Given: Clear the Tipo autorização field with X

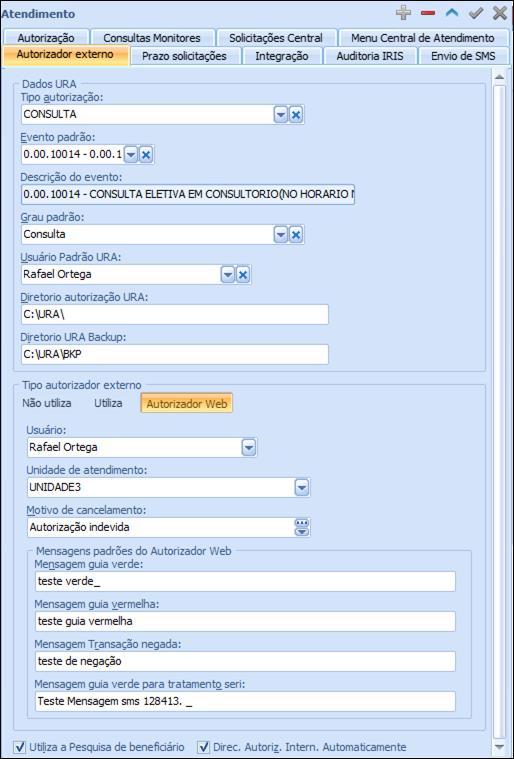Looking at the screenshot, I should point(296,115).
